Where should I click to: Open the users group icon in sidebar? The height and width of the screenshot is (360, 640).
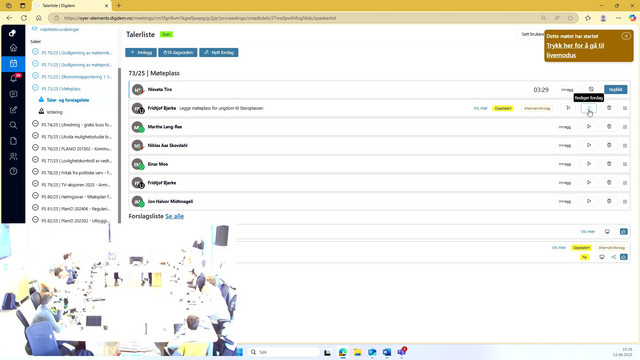[x=13, y=156]
